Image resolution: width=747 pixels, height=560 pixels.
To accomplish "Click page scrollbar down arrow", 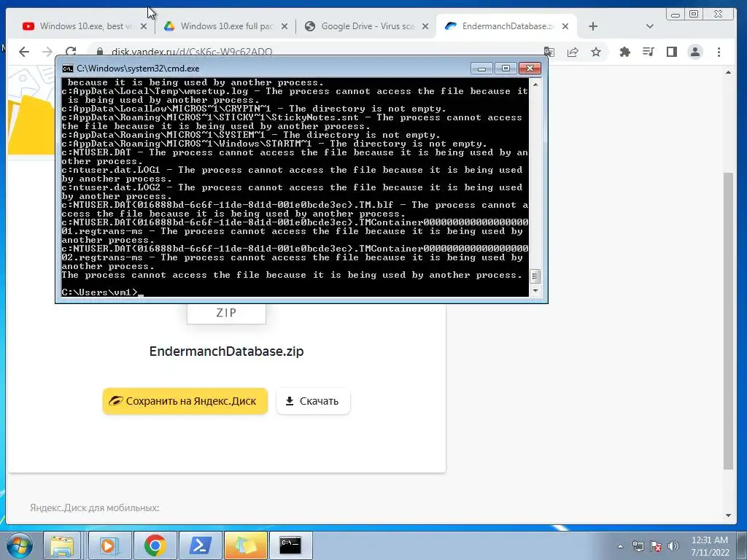I will (729, 516).
